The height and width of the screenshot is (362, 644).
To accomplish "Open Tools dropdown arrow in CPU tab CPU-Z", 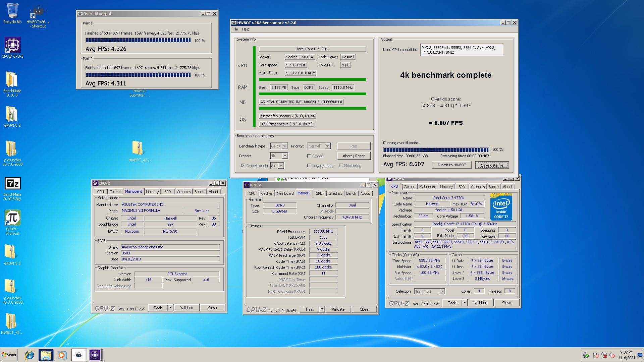I will [x=464, y=303].
